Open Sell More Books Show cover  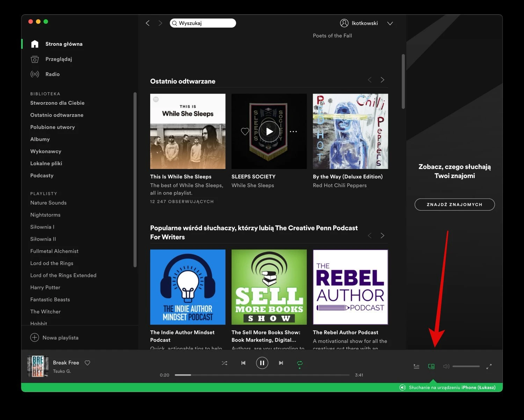269,287
